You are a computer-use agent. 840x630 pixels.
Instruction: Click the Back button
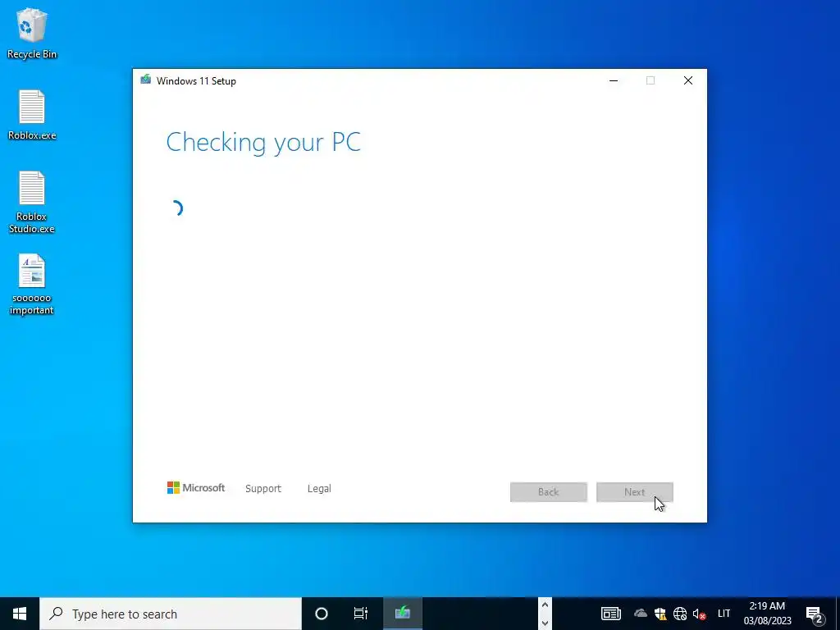(x=549, y=492)
